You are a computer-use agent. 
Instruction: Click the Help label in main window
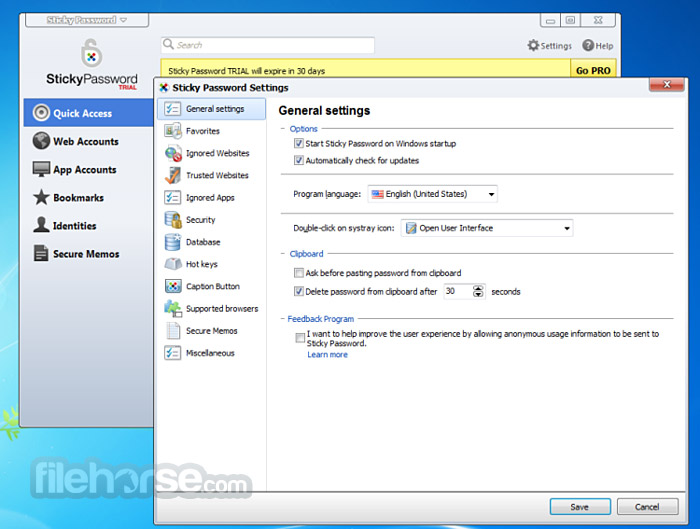tap(604, 46)
